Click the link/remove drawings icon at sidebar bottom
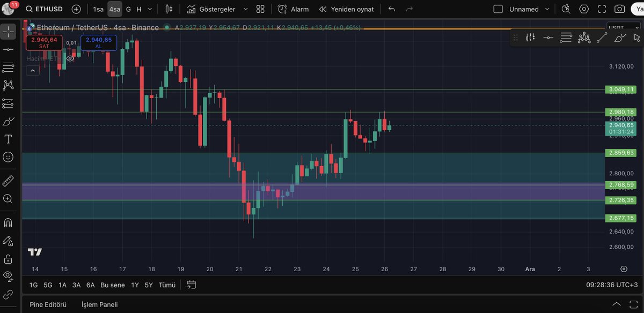644x313 pixels. (8, 294)
